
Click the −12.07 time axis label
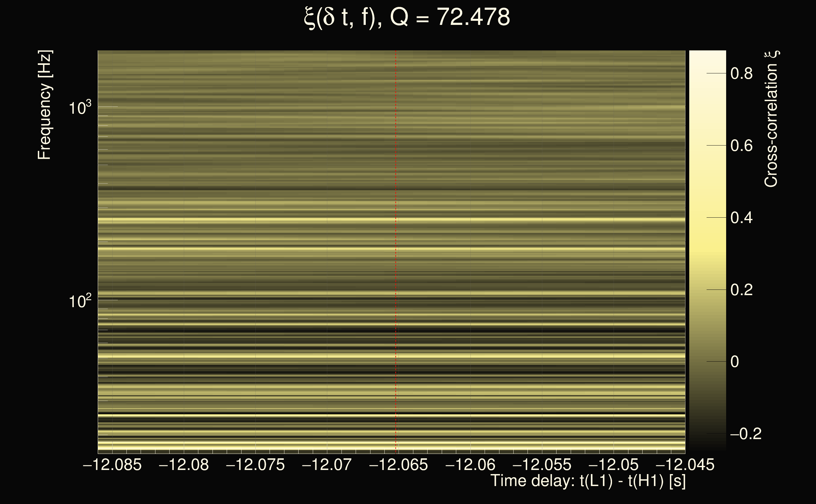[x=327, y=465]
